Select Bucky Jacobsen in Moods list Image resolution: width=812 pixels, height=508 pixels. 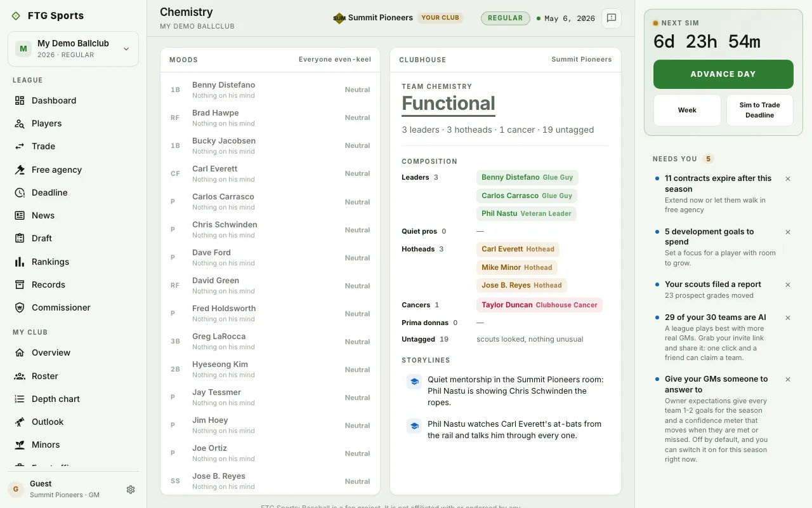point(270,146)
